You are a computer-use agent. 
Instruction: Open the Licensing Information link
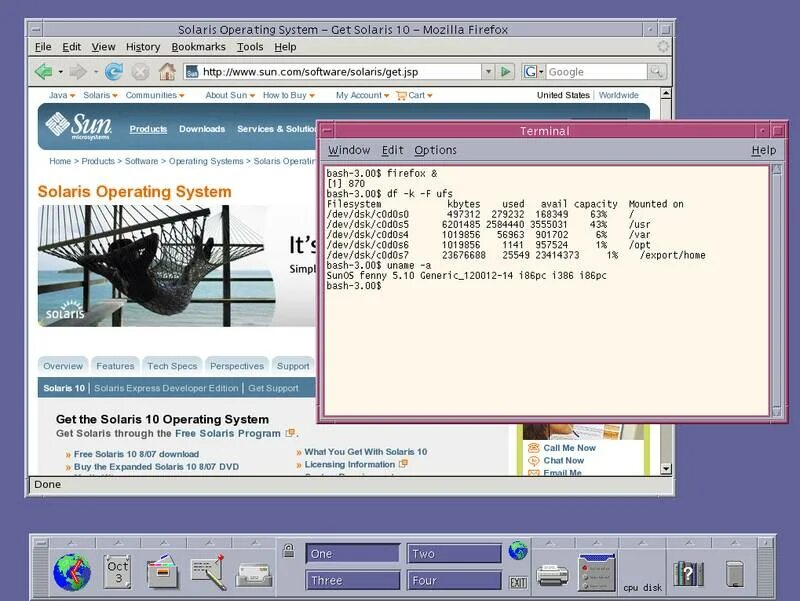pos(349,464)
